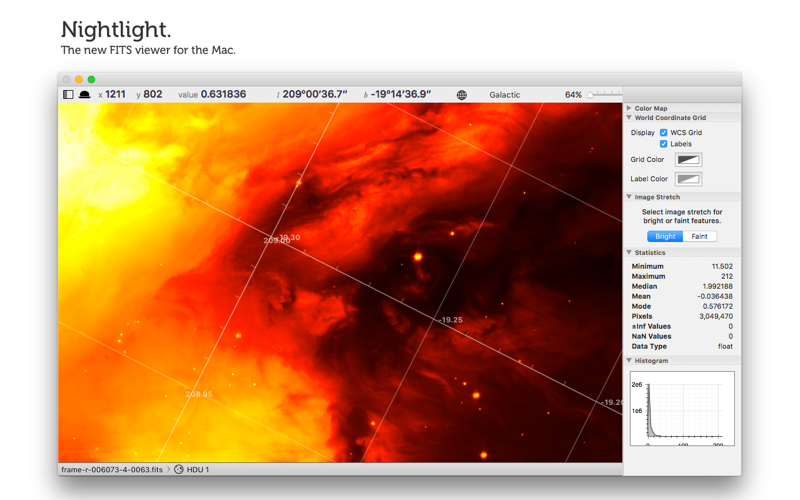Viewport: 800px width, 500px height.
Task: Collapse the Statistics section
Action: (629, 253)
